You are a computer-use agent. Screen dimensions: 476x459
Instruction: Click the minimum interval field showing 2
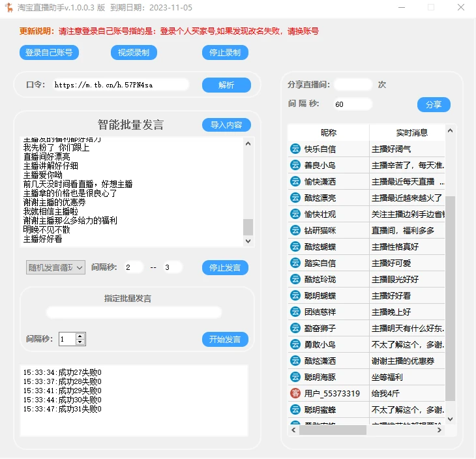click(x=133, y=267)
